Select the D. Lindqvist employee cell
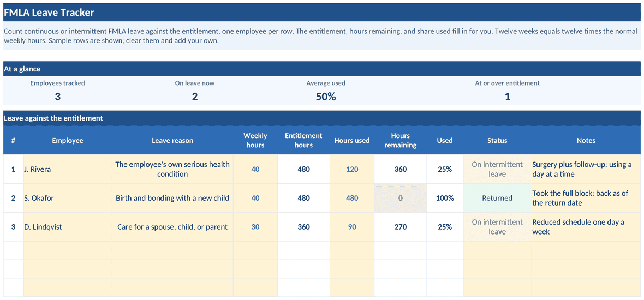 click(68, 226)
